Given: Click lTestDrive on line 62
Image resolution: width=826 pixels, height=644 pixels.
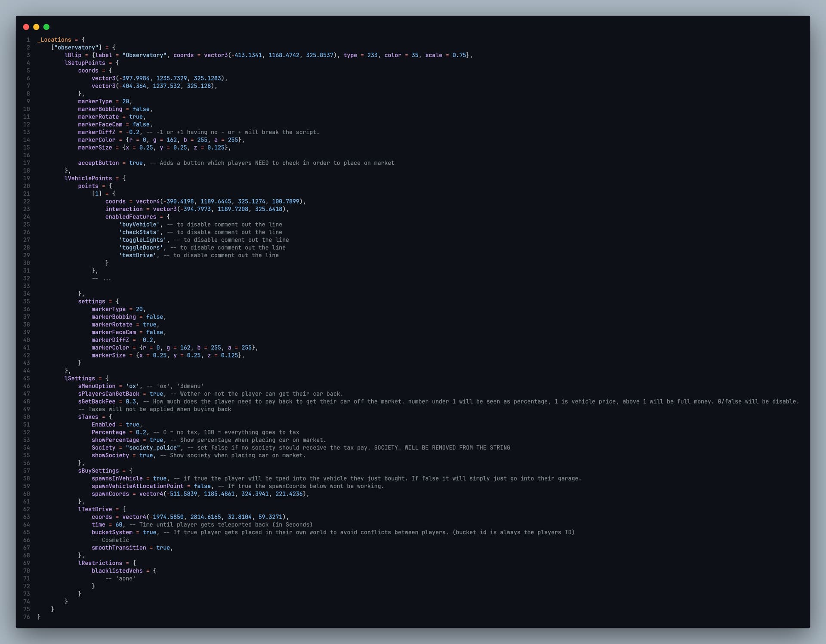Looking at the screenshot, I should tap(95, 509).
